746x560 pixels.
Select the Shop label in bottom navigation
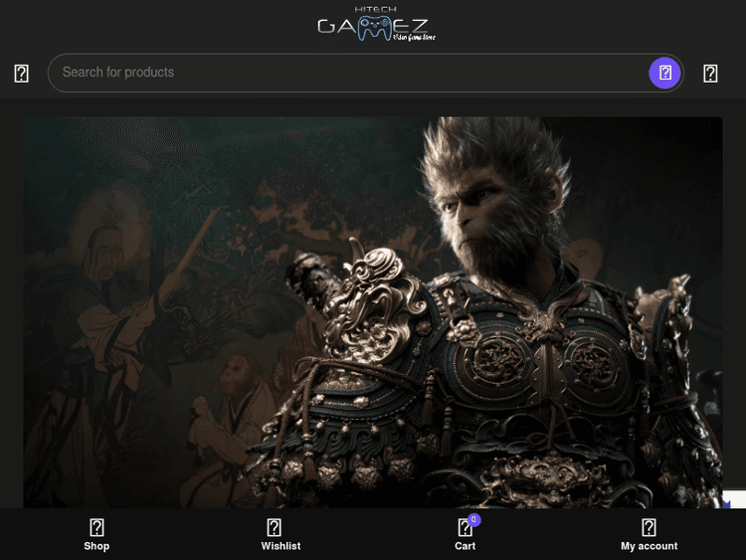click(x=96, y=546)
